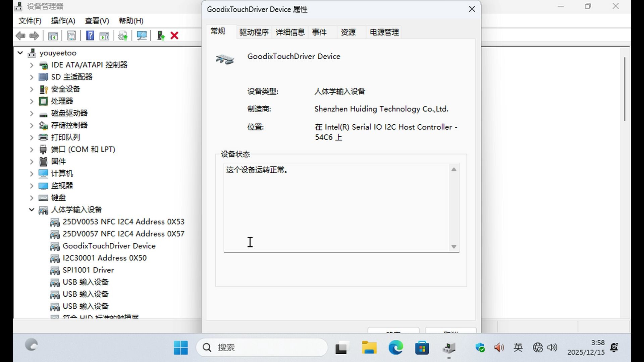The image size is (644, 362).
Task: Click the update driver gear icon
Action: [x=123, y=36]
